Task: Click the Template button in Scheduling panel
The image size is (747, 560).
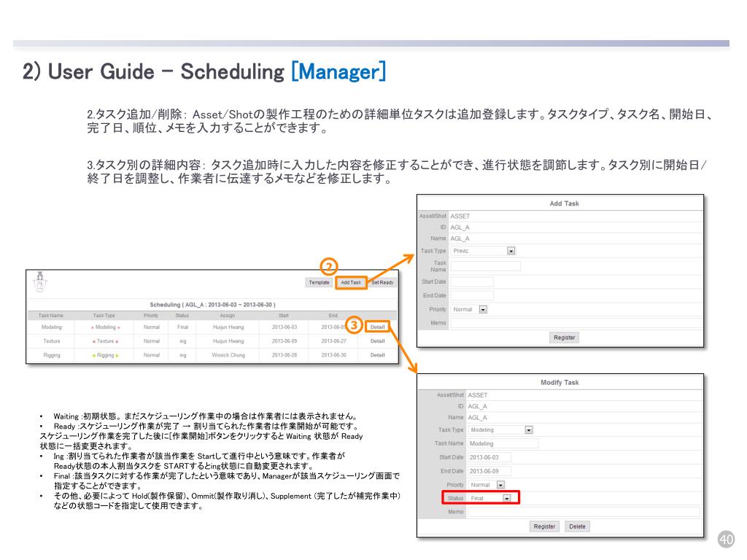Action: tap(319, 282)
